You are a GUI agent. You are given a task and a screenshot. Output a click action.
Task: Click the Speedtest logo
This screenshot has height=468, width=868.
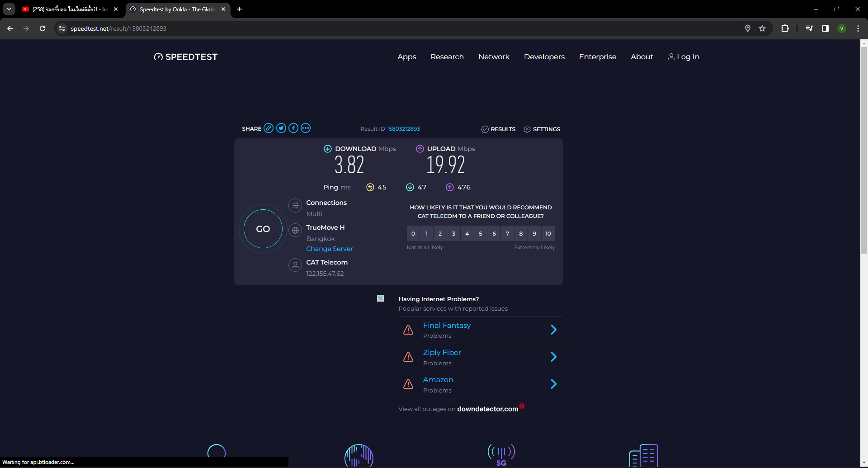pyautogui.click(x=186, y=57)
